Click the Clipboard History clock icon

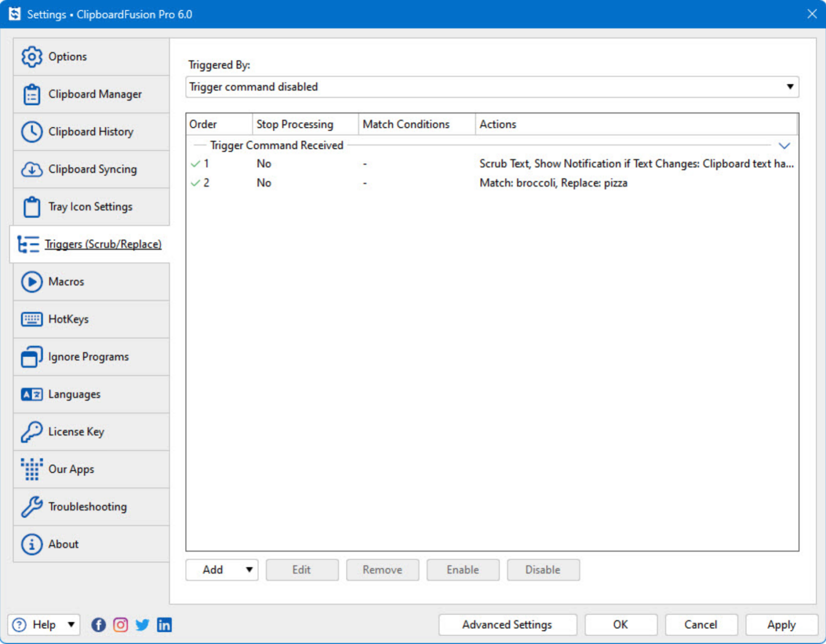32,132
